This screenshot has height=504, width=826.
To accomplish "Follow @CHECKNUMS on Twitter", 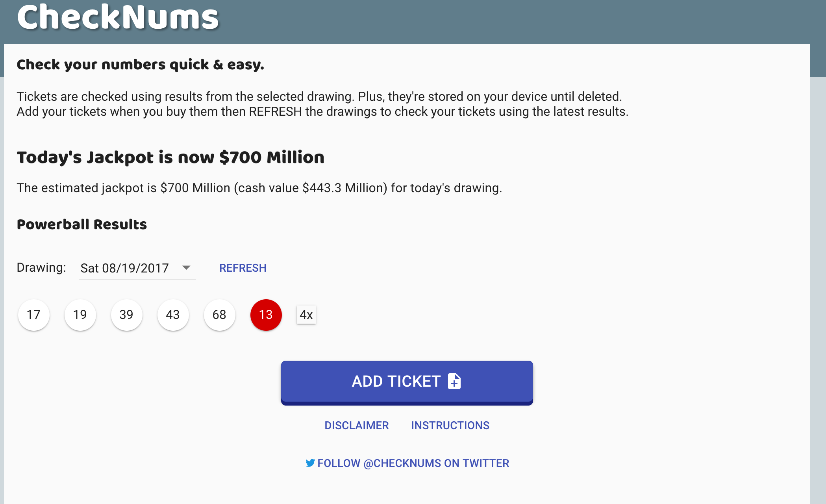I will click(413, 463).
